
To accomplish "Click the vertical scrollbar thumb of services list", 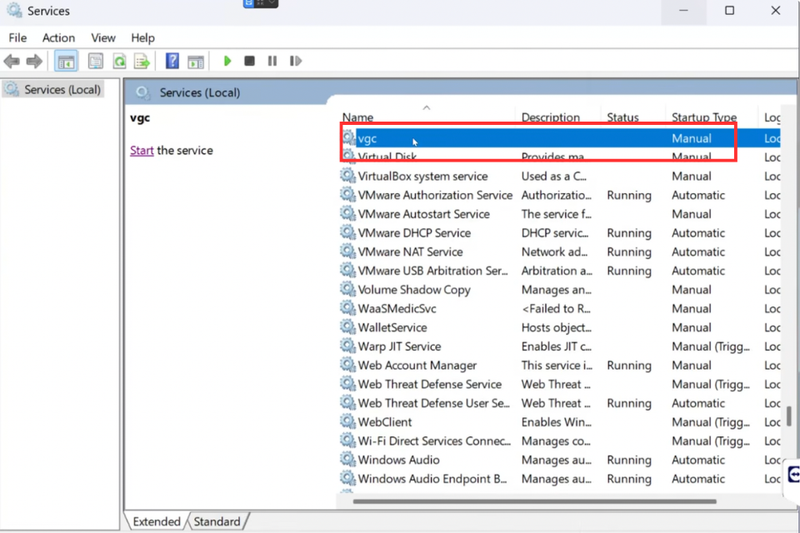I will pos(789,416).
